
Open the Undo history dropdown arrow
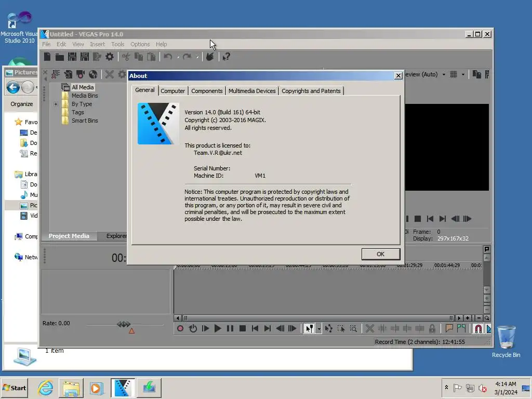[x=178, y=57]
